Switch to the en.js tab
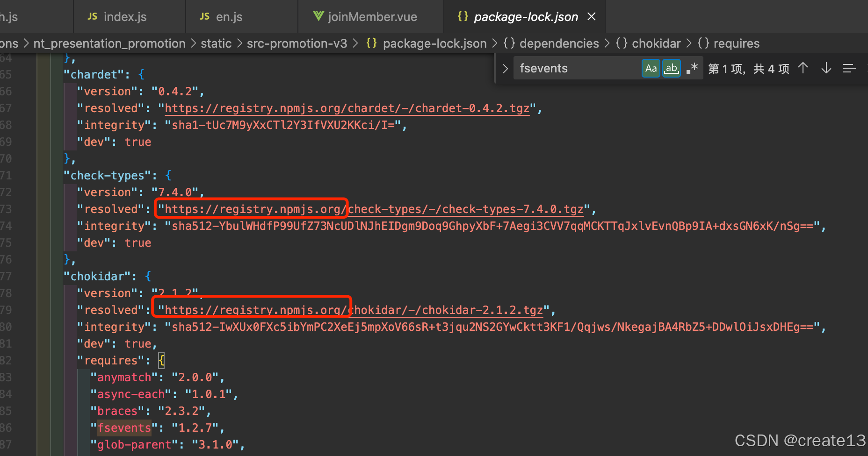 pos(229,16)
